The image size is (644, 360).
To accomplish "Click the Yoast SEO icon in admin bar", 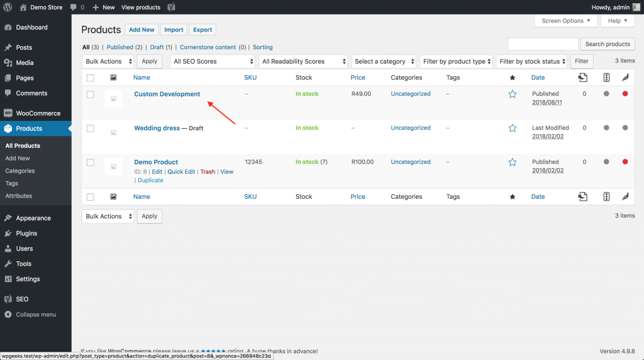I will click(171, 7).
